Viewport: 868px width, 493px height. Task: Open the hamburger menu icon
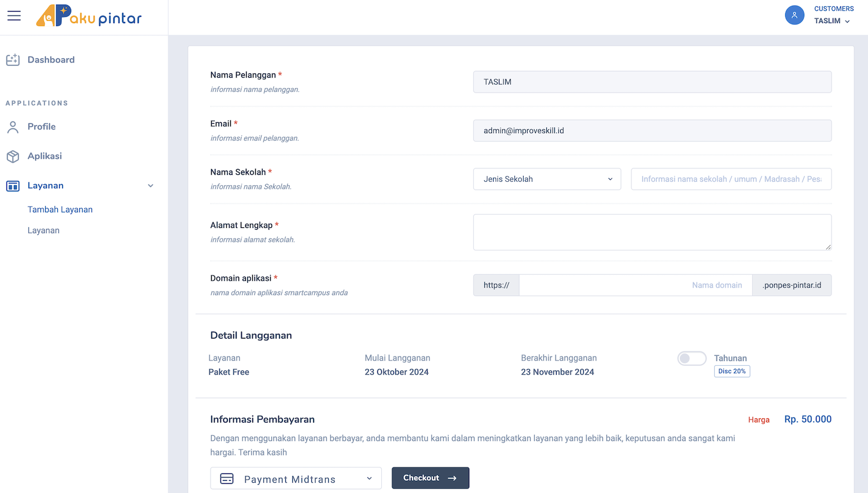point(14,16)
